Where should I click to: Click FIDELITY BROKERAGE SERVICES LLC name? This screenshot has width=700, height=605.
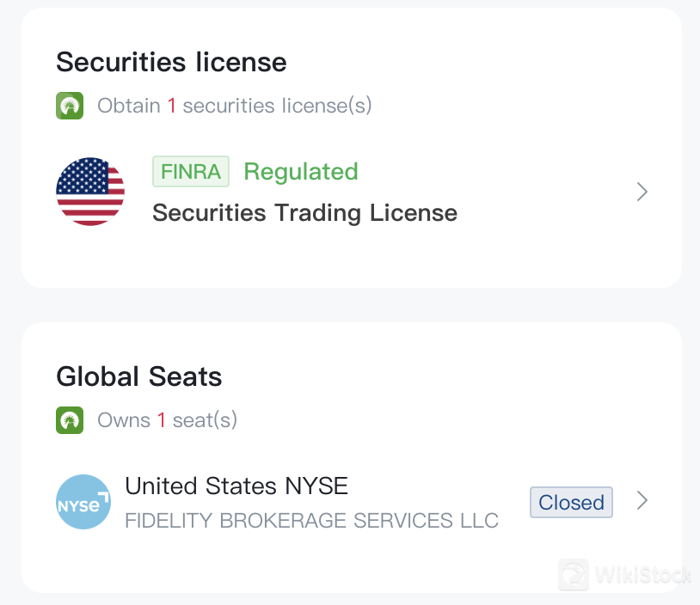pos(311,520)
